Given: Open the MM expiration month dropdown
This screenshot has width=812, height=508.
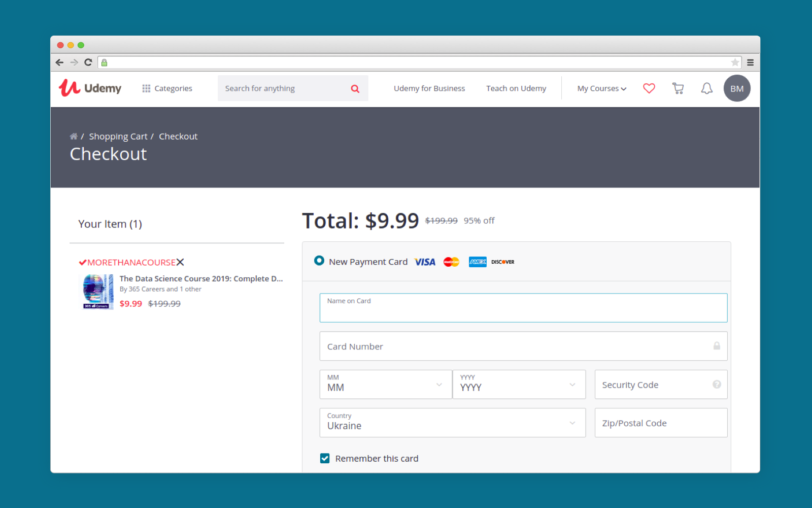Looking at the screenshot, I should pyautogui.click(x=386, y=385).
